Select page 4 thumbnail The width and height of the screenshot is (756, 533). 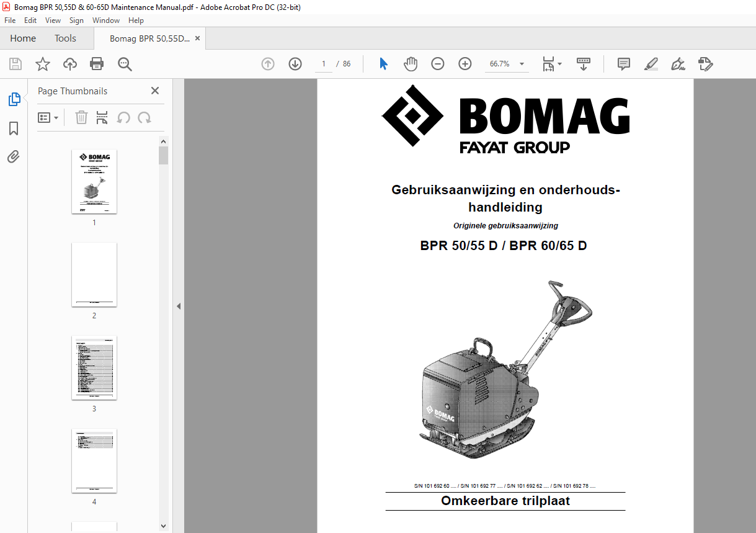pyautogui.click(x=94, y=460)
